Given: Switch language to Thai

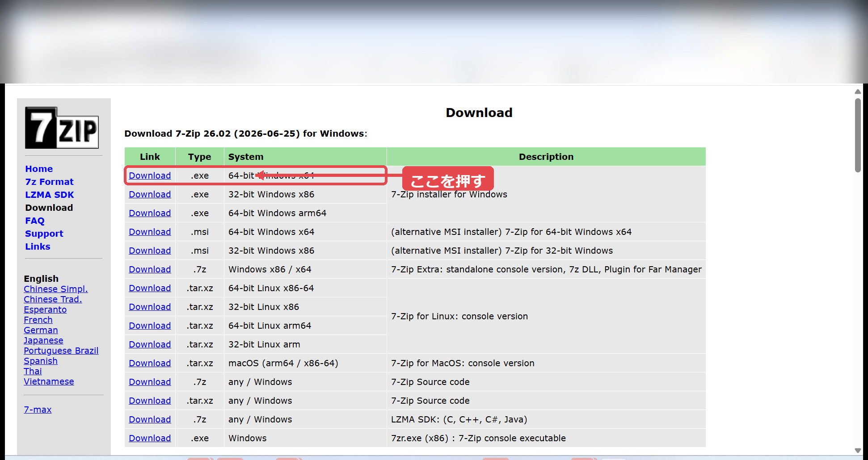Looking at the screenshot, I should 33,371.
